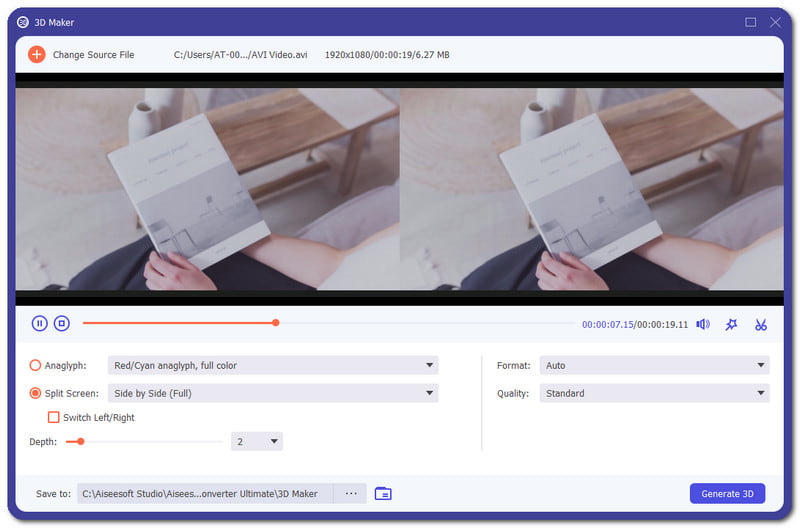Click the Change Source File label
Screen dimensions: 800x528
(93, 54)
